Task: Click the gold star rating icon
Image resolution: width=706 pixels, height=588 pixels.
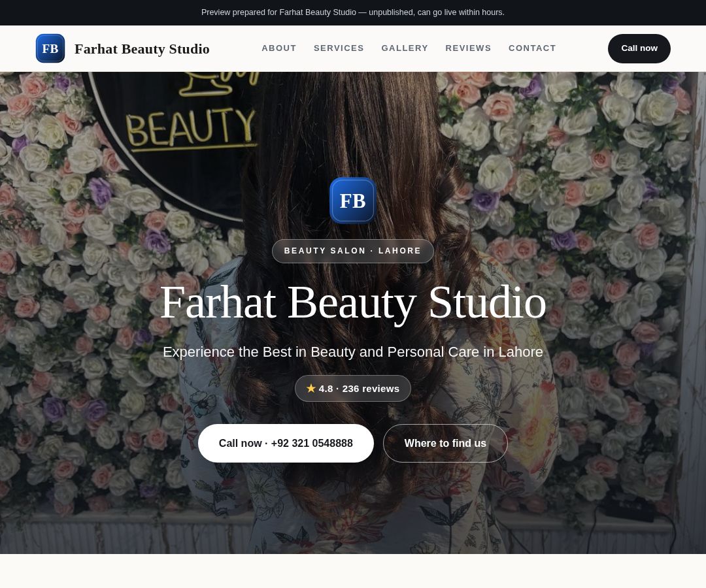Action: [311, 388]
